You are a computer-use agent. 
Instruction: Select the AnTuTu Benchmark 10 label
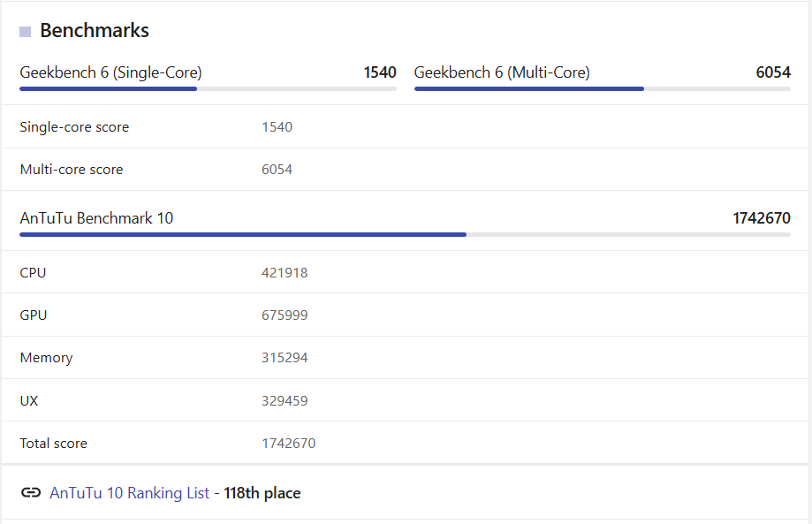pos(96,218)
